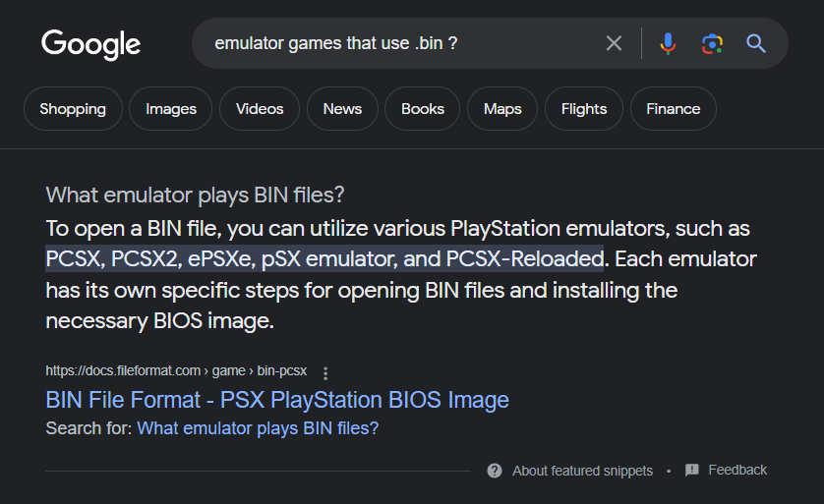Image resolution: width=824 pixels, height=504 pixels.
Task: Submit search with the magnifying glass icon
Action: 756,43
